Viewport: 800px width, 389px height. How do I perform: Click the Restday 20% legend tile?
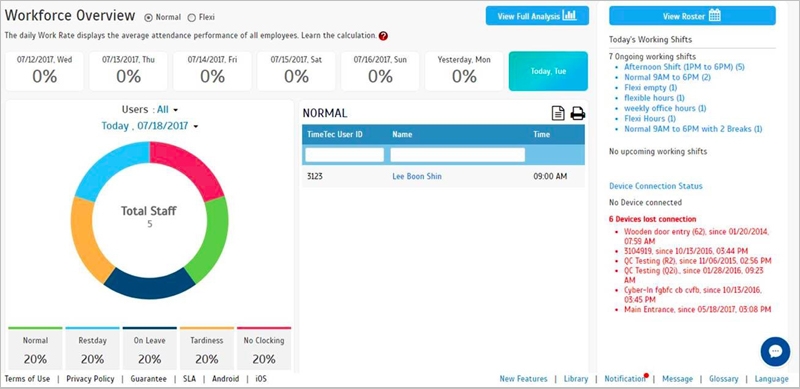(92, 349)
